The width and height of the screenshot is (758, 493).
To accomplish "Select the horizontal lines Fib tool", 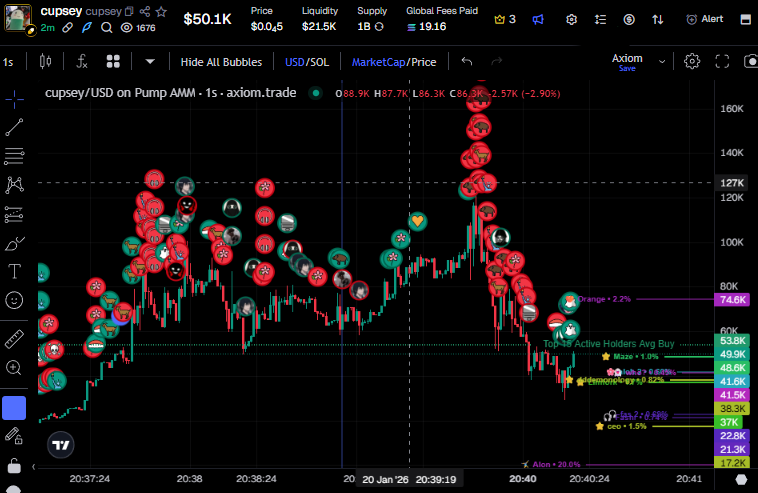I will pyautogui.click(x=15, y=156).
